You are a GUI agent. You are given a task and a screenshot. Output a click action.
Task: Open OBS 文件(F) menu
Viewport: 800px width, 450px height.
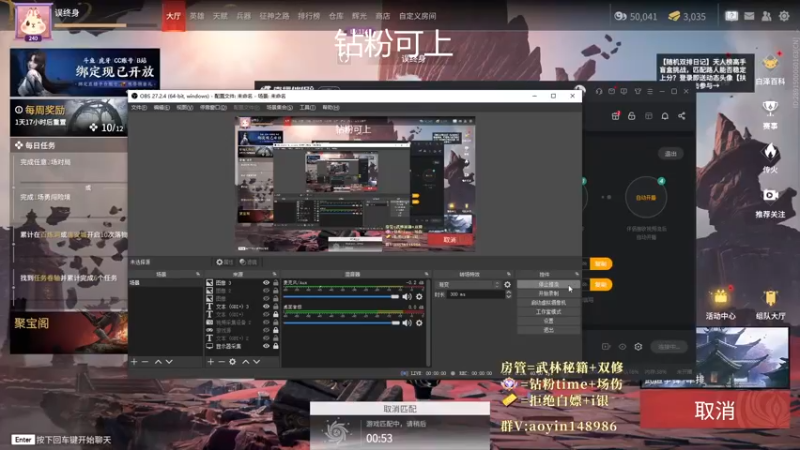pyautogui.click(x=139, y=108)
